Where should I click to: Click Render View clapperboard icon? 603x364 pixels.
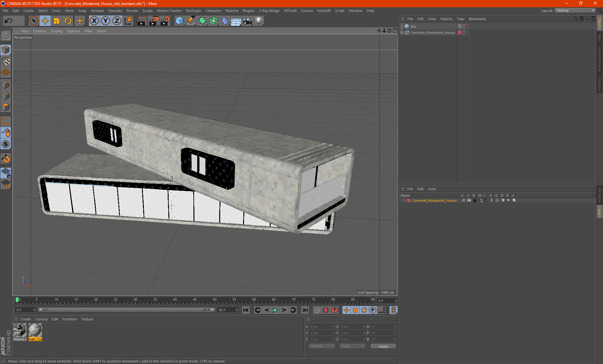(142, 21)
